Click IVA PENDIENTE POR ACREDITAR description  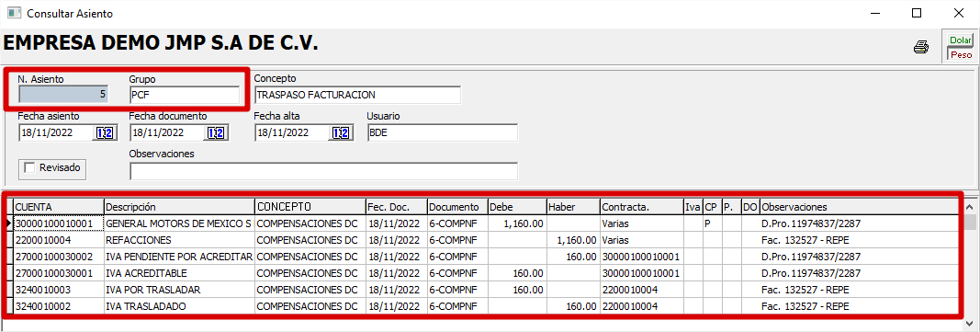click(179, 257)
